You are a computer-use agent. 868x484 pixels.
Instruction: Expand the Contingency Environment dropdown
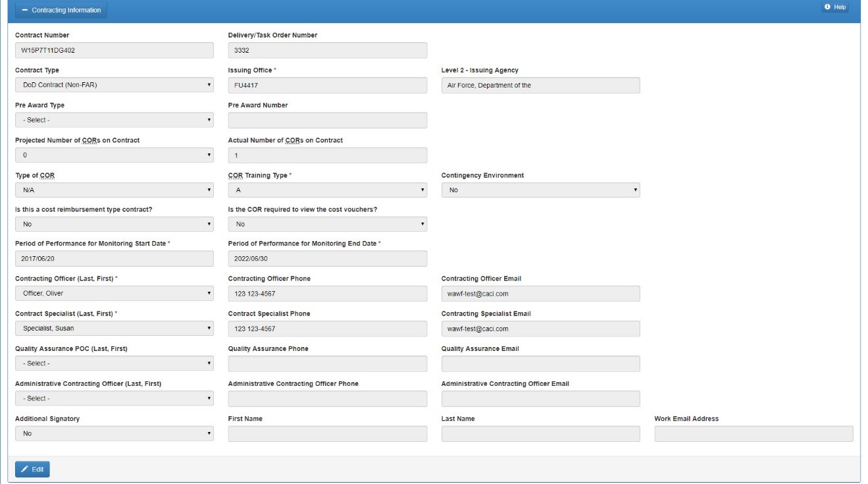click(x=540, y=190)
